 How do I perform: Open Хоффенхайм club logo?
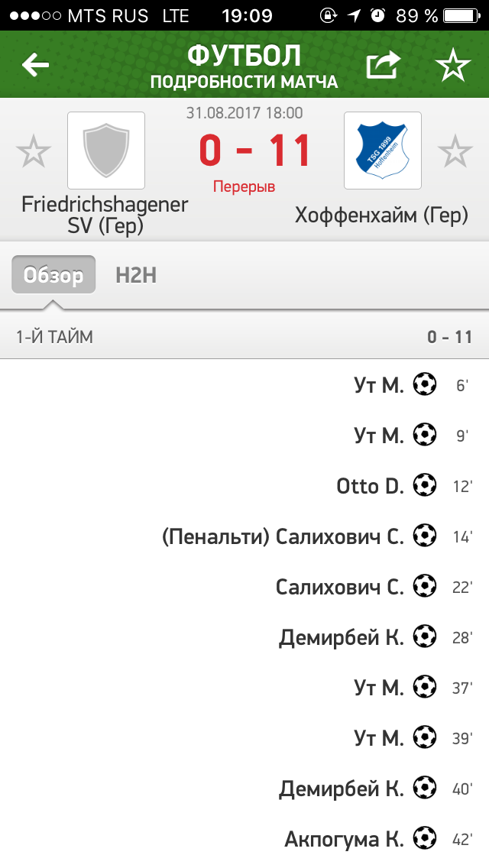tap(382, 151)
